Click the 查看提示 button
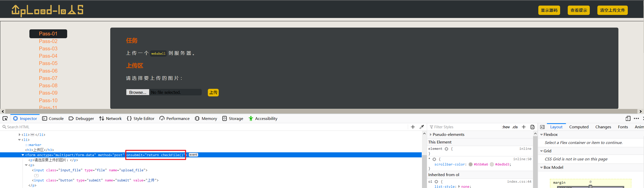The width and height of the screenshot is (644, 188). point(579,10)
